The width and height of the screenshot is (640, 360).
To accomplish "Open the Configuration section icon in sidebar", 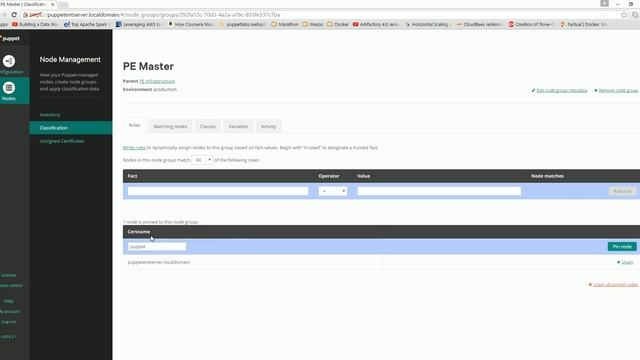I will 9,61.
